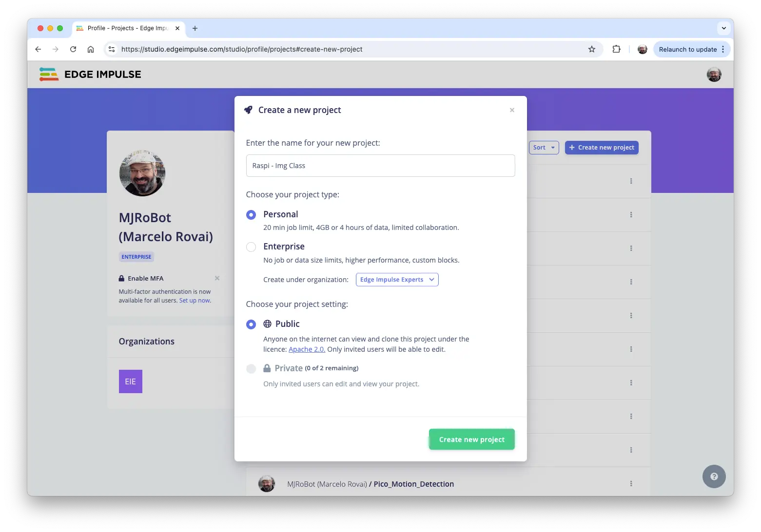Open the browser extensions puzzle icon

[x=616, y=49]
